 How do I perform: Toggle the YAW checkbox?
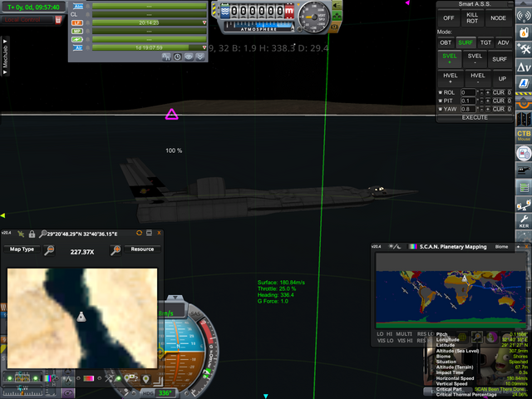tap(441, 109)
